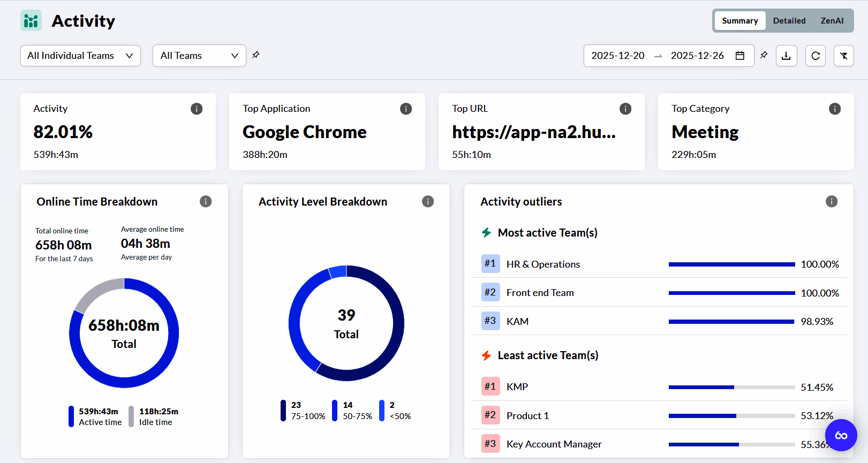
Task: Switch to the ZenAI tab
Action: pos(832,21)
